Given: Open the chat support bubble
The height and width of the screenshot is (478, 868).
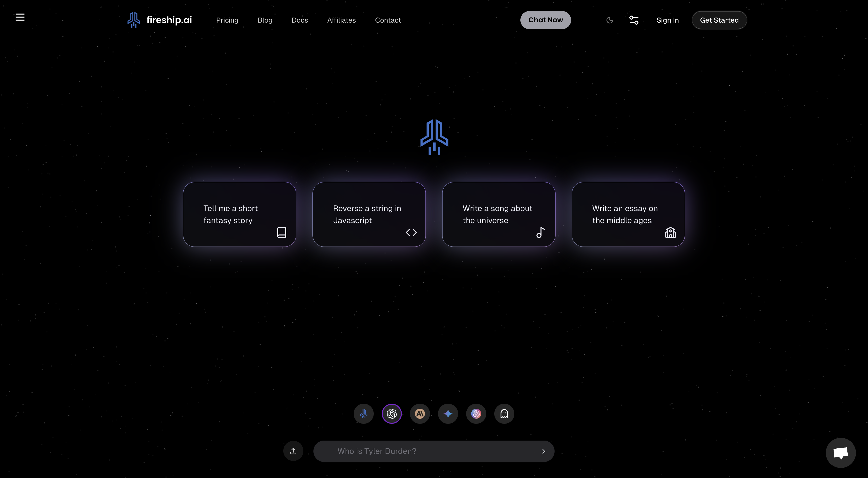Looking at the screenshot, I should (x=840, y=453).
